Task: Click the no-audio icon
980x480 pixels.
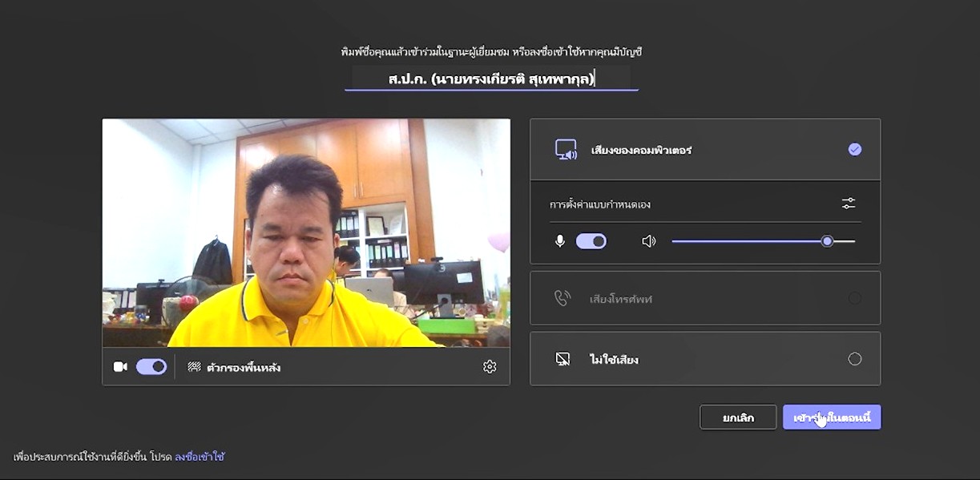Action: tap(563, 359)
